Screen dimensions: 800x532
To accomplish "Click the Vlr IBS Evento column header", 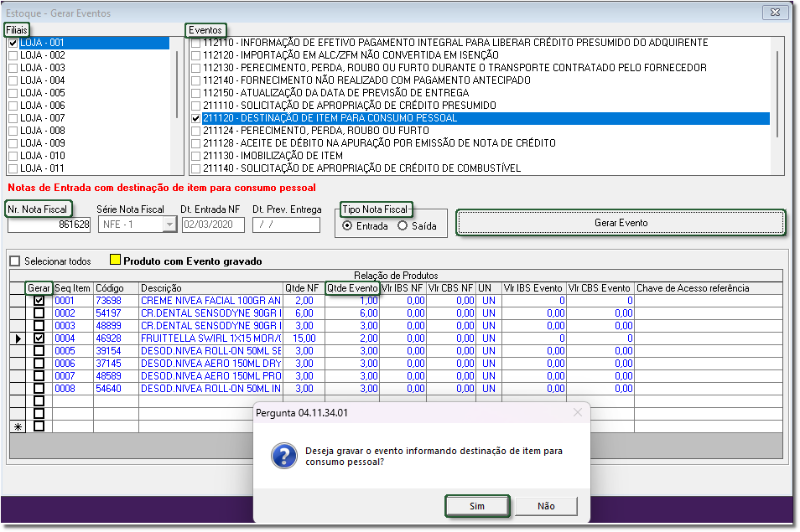I will point(533,288).
